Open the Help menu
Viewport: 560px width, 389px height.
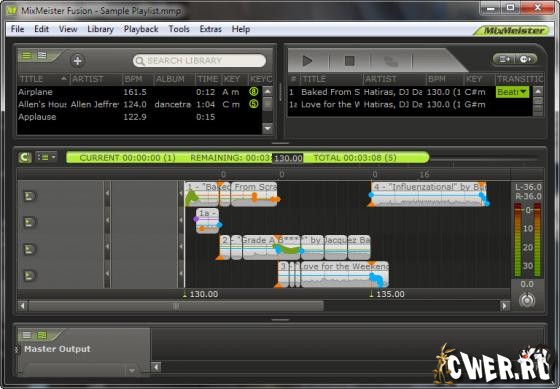(241, 29)
